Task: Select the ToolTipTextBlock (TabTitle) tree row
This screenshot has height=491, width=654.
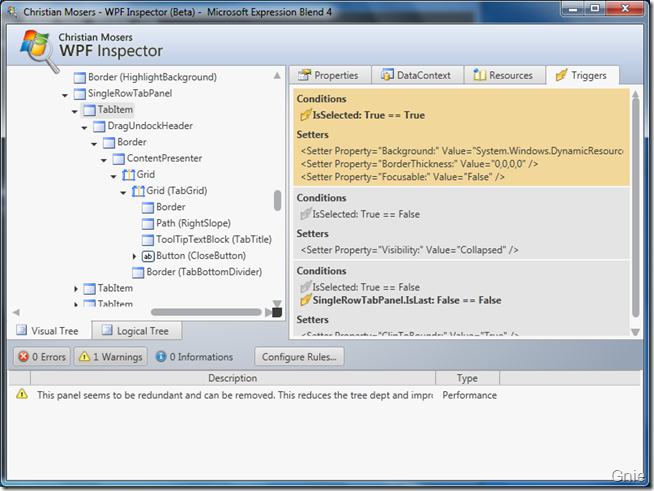Action: 206,240
